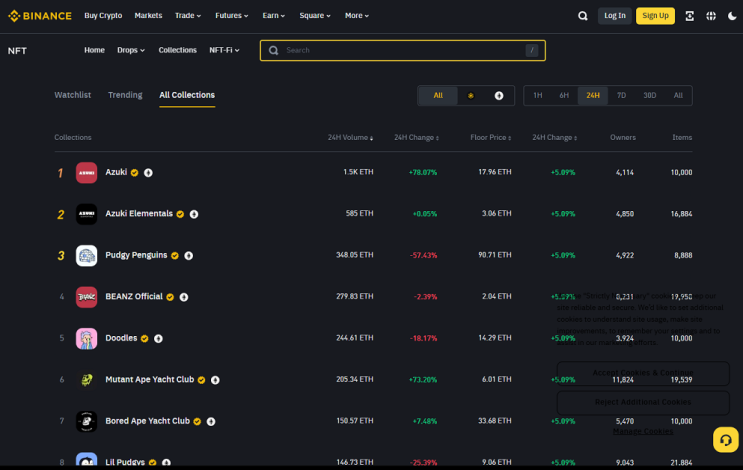This screenshot has width=743, height=470.
Task: Sort by Floor Price column
Action: pyautogui.click(x=490, y=137)
